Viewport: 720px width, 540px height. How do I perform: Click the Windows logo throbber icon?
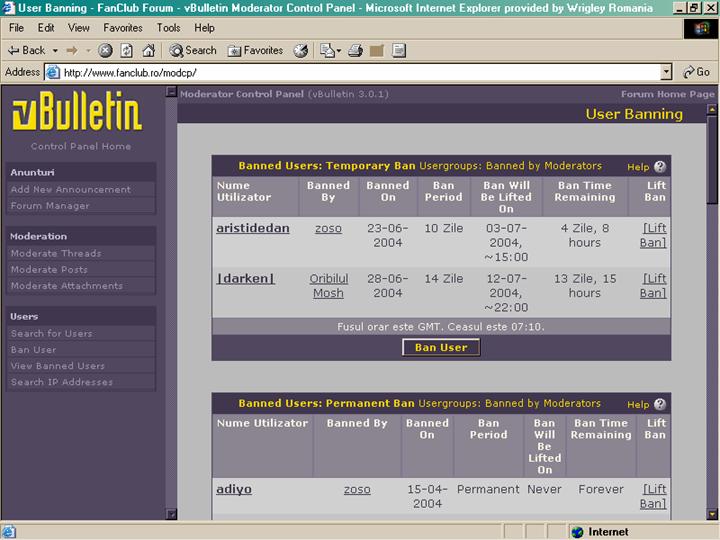pyautogui.click(x=700, y=29)
